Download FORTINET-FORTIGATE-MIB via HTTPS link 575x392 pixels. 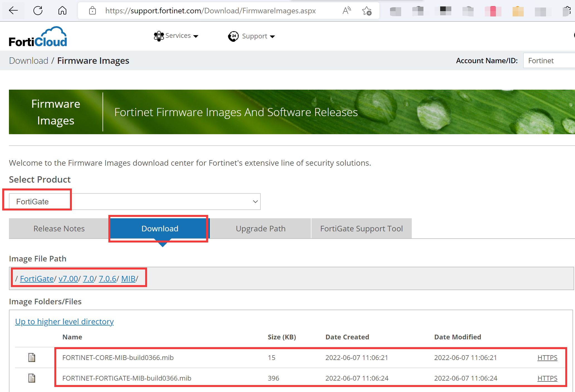pyautogui.click(x=547, y=378)
